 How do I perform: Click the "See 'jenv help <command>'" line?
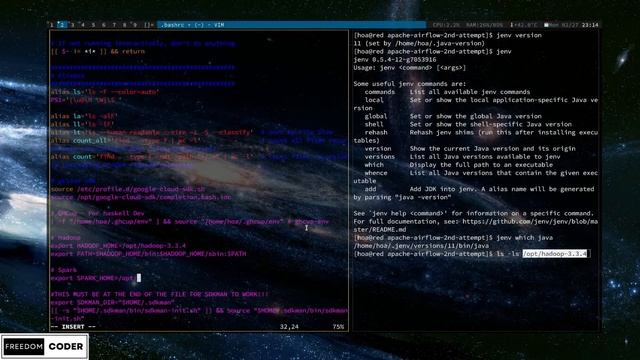pyautogui.click(x=474, y=213)
